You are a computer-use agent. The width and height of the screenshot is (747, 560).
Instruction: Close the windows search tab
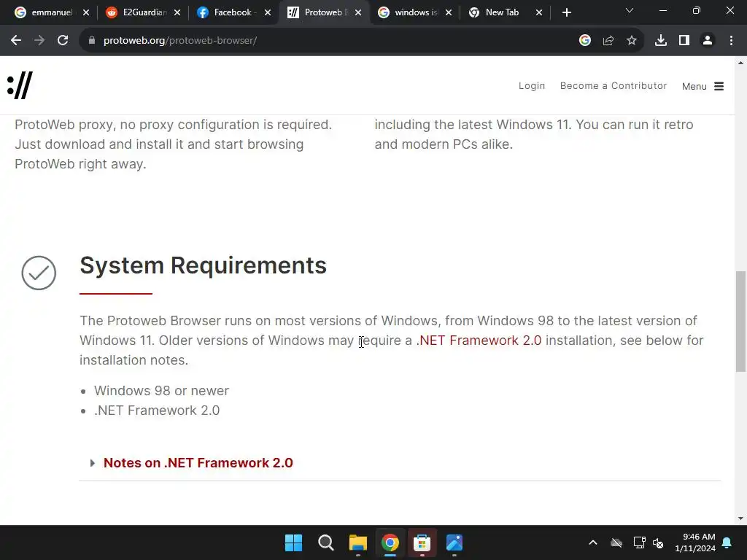(x=449, y=13)
